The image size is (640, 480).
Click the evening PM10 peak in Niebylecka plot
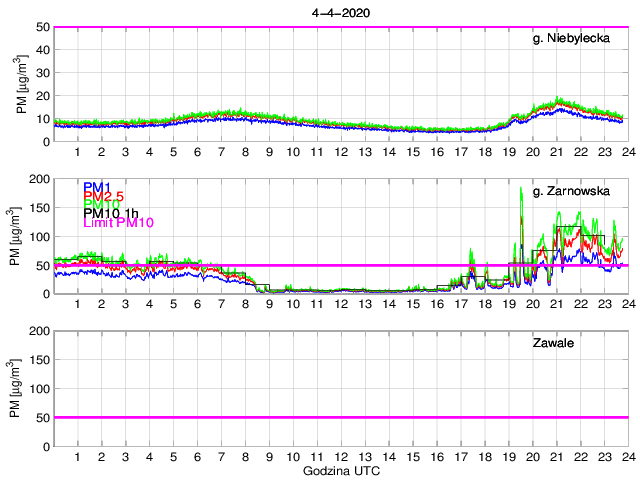(x=560, y=100)
